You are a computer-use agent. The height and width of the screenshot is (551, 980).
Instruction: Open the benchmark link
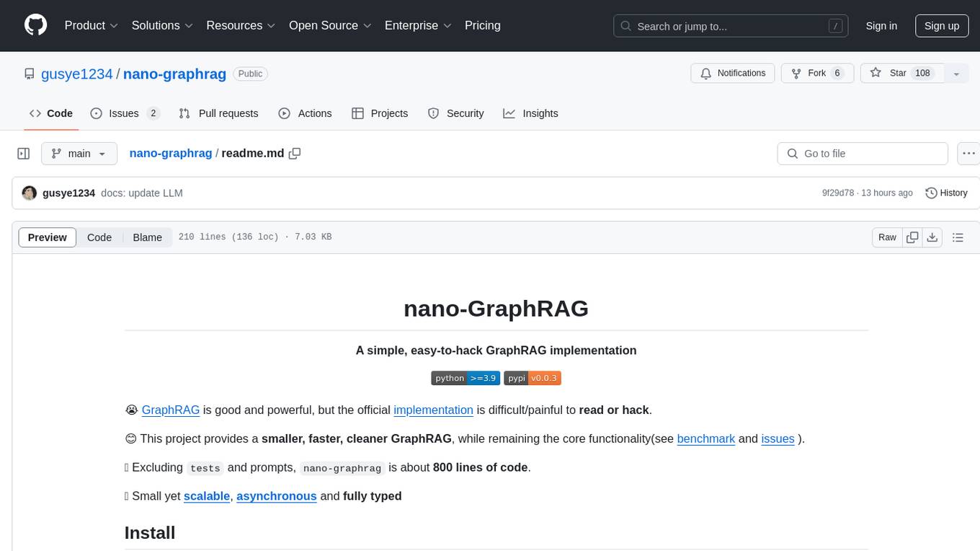point(706,438)
